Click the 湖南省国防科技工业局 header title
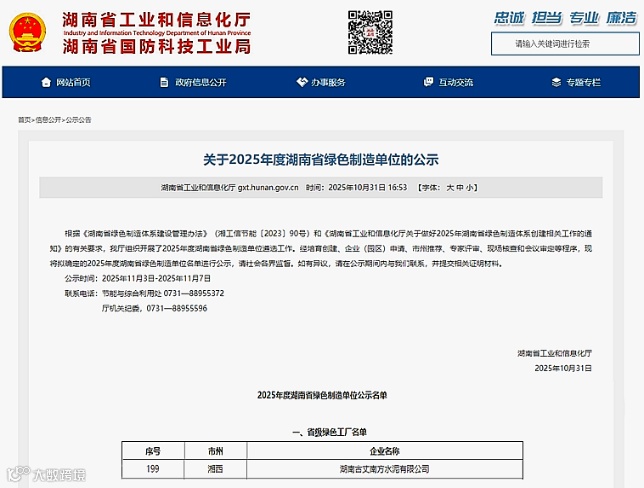 click(156, 46)
